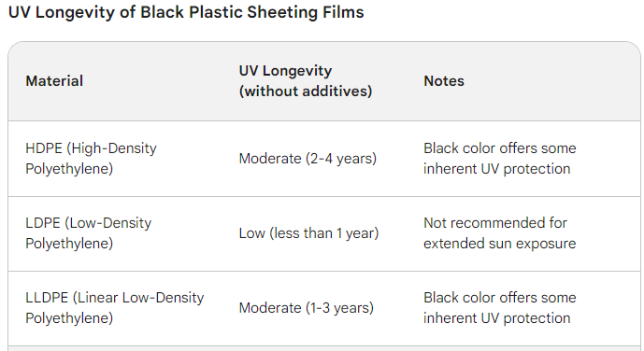The width and height of the screenshot is (644, 351).
Task: Select the 'Material' column header
Action: click(54, 81)
